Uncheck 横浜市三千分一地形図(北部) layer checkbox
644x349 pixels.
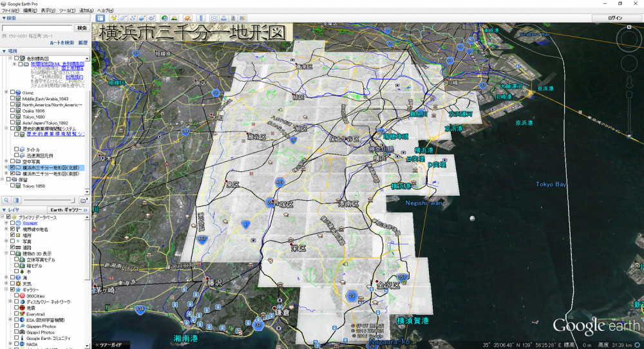coord(12,167)
